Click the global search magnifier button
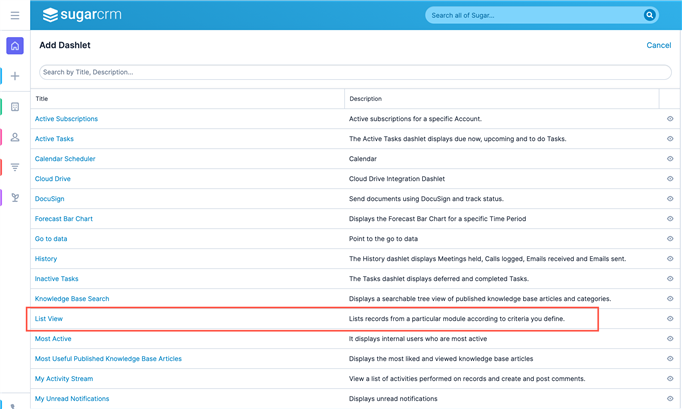Viewport: 682px width, 409px height. pos(649,15)
